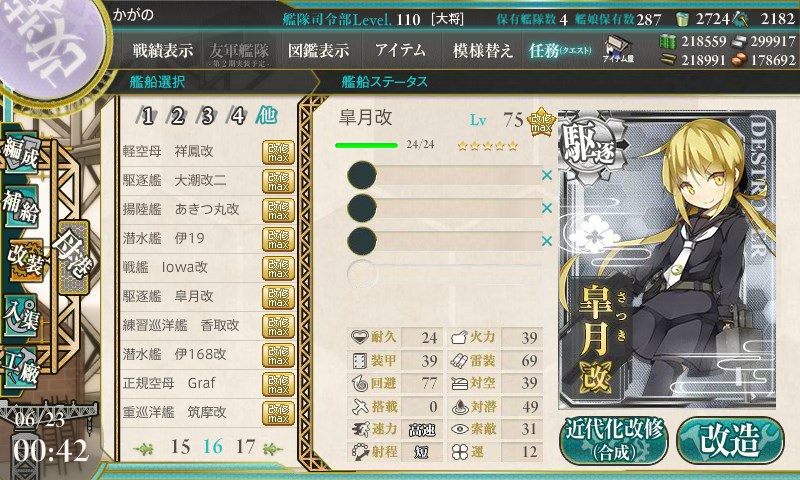The image size is (800, 480).
Task: Clear the third equipment slot X
Action: click(x=546, y=240)
